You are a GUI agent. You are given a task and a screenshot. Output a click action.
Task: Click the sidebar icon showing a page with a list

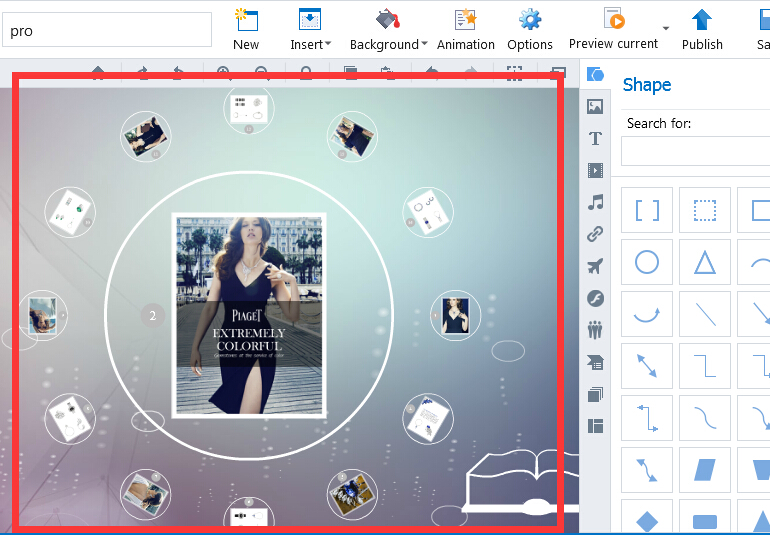click(x=595, y=363)
